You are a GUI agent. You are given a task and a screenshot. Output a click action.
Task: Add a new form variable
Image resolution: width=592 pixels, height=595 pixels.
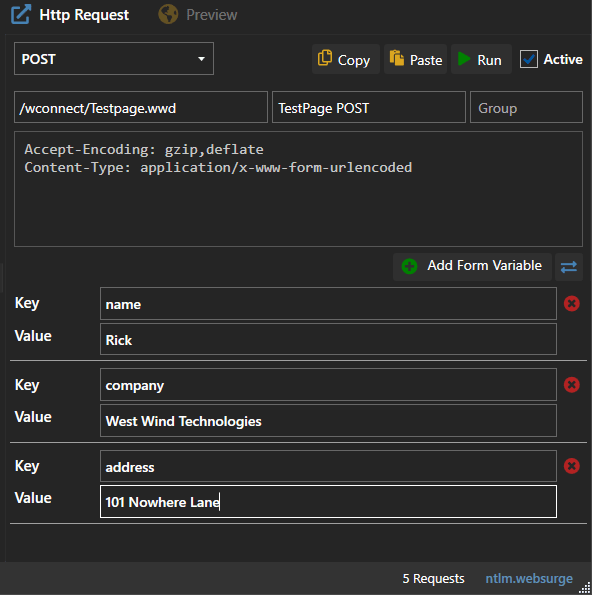tap(472, 267)
